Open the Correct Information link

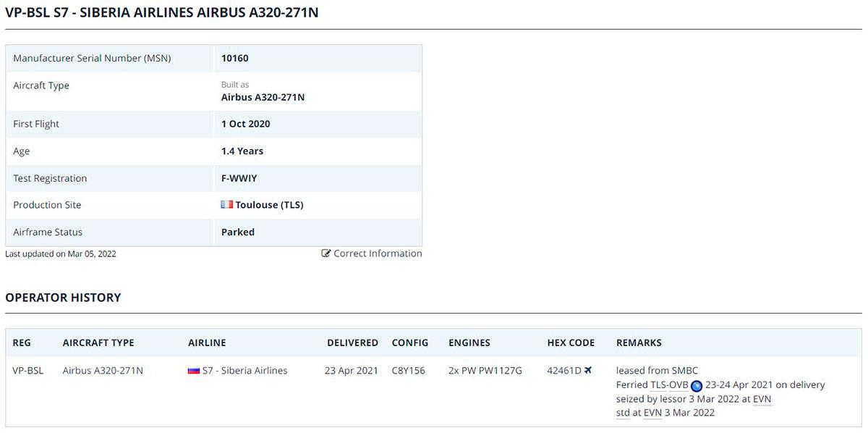[378, 253]
